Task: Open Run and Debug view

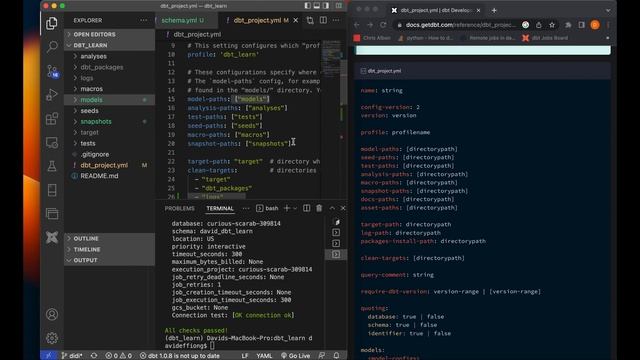Action: (52, 95)
